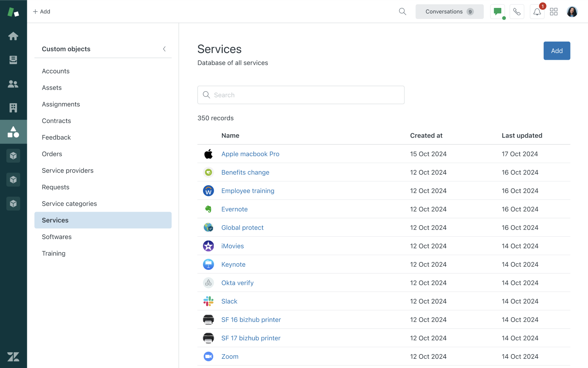
Task: Open the Employee training record
Action: point(248,190)
